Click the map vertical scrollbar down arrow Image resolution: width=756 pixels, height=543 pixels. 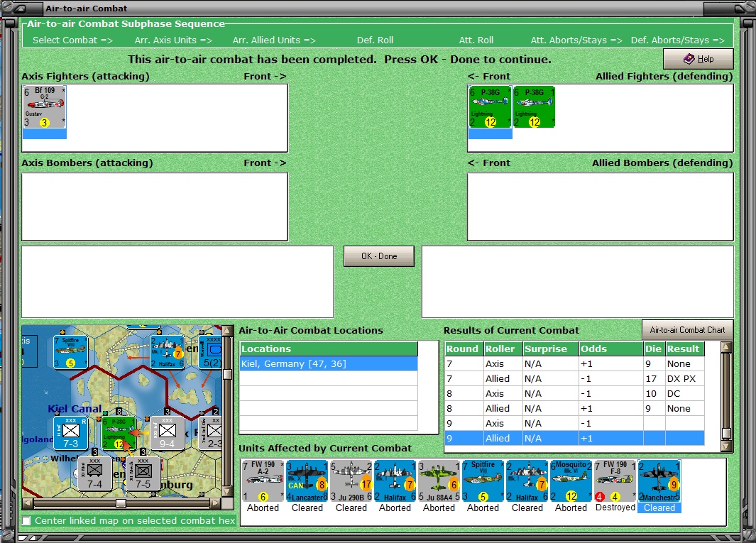click(228, 491)
